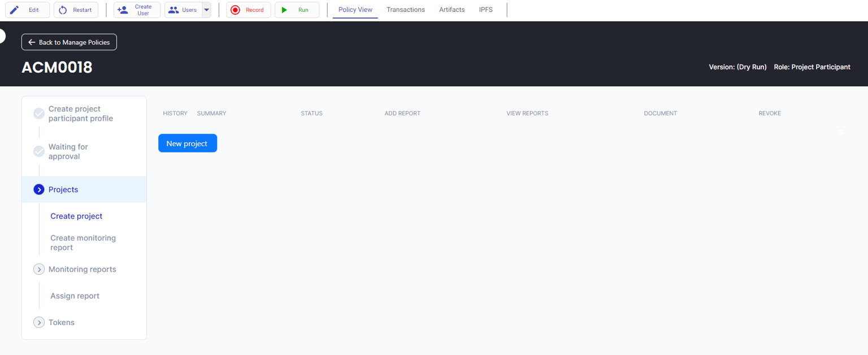Click the Projects step arrow icon
This screenshot has width=868, height=355.
coord(39,190)
